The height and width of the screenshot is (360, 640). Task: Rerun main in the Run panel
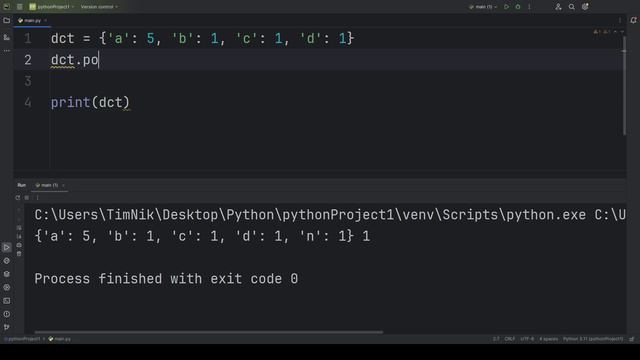click(x=18, y=198)
